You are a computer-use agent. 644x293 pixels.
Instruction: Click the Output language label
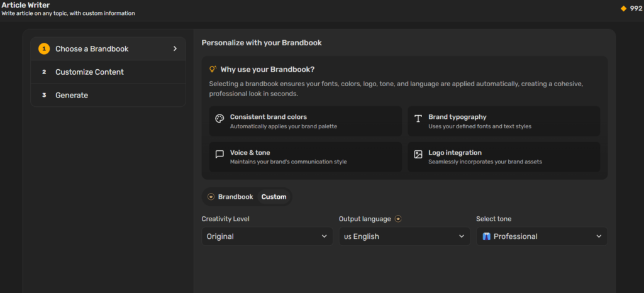(x=365, y=219)
